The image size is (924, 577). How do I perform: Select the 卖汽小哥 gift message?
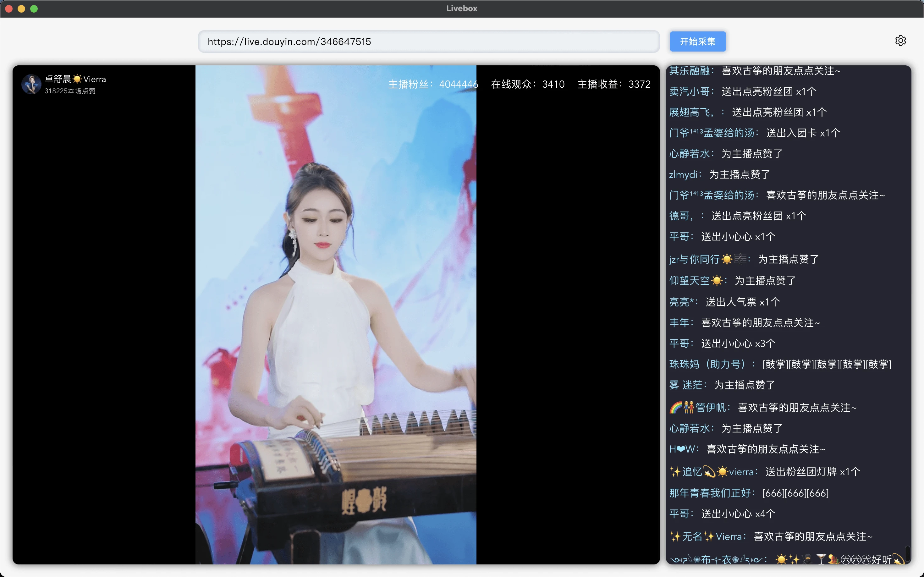743,91
